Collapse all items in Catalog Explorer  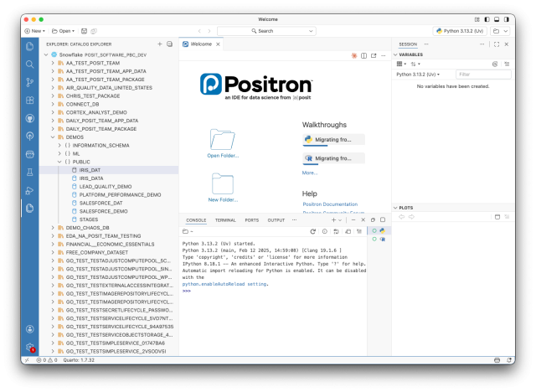point(169,44)
